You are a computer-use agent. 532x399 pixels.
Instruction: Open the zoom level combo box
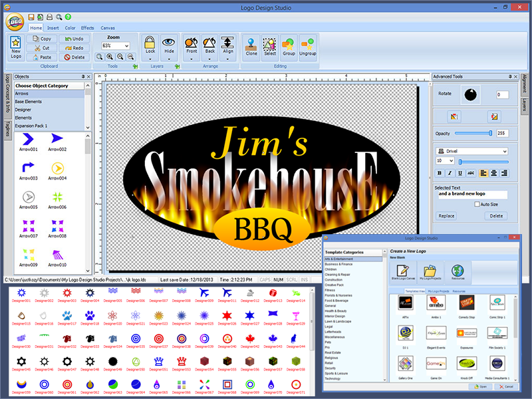tap(117, 46)
